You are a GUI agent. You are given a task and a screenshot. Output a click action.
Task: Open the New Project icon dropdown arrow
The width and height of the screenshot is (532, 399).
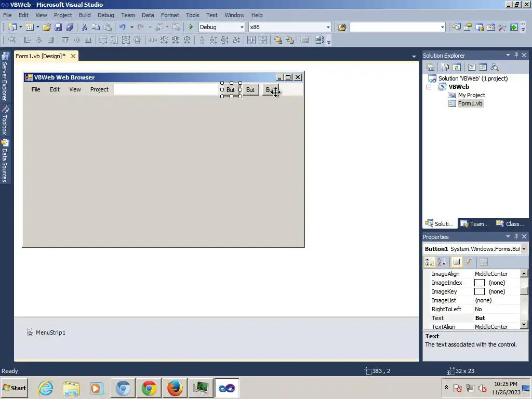point(21,27)
